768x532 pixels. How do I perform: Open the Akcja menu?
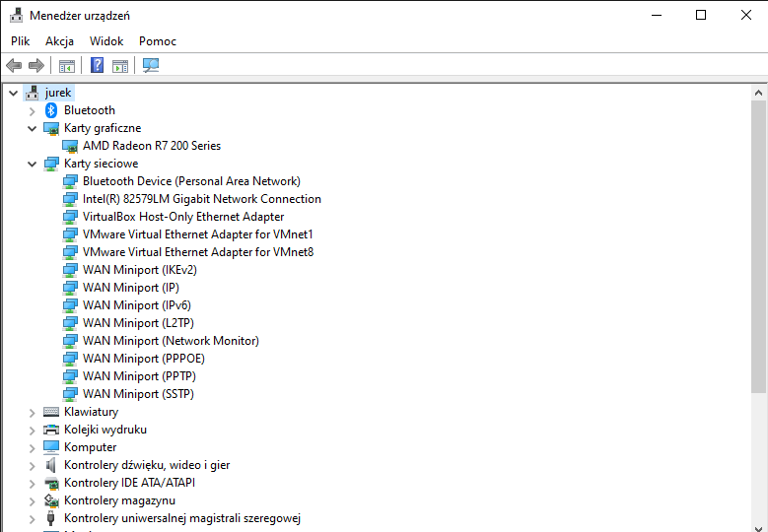60,41
